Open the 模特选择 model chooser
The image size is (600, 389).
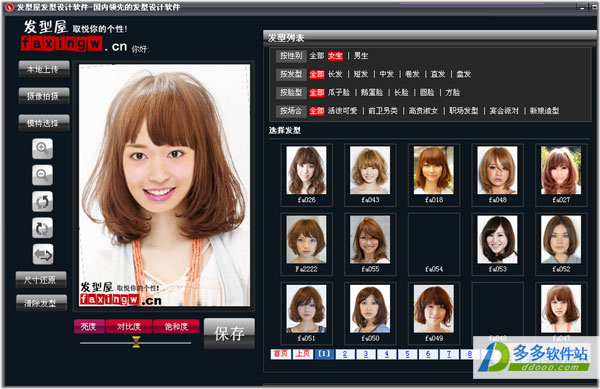(x=44, y=123)
